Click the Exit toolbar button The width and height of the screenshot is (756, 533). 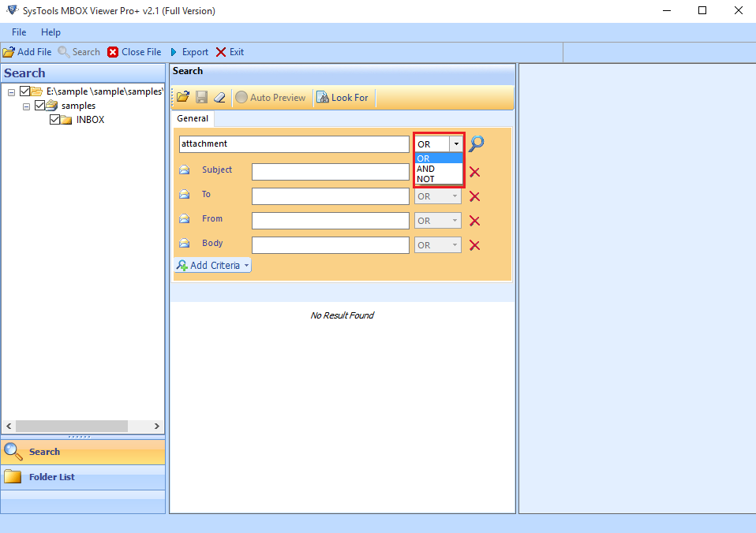tap(230, 52)
